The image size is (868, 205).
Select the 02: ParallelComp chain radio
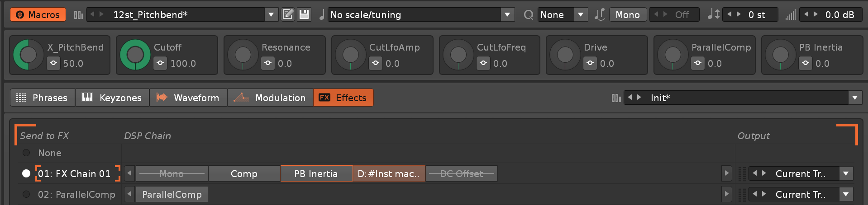click(26, 194)
